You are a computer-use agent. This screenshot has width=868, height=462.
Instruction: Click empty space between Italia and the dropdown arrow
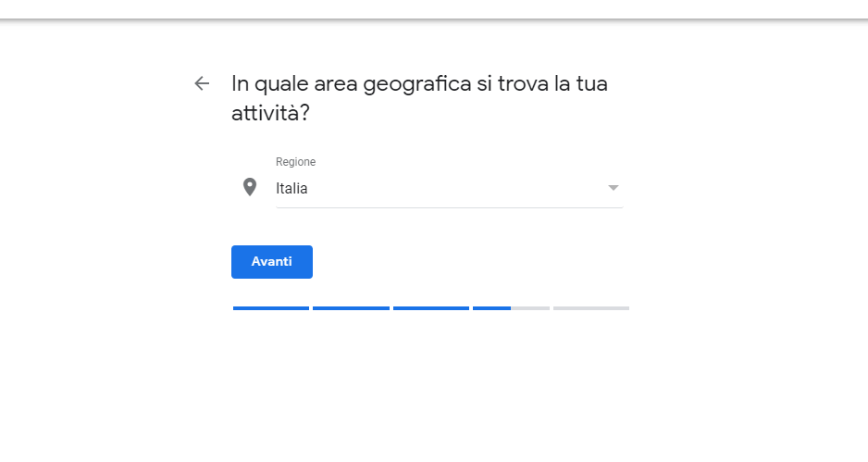[x=453, y=189]
